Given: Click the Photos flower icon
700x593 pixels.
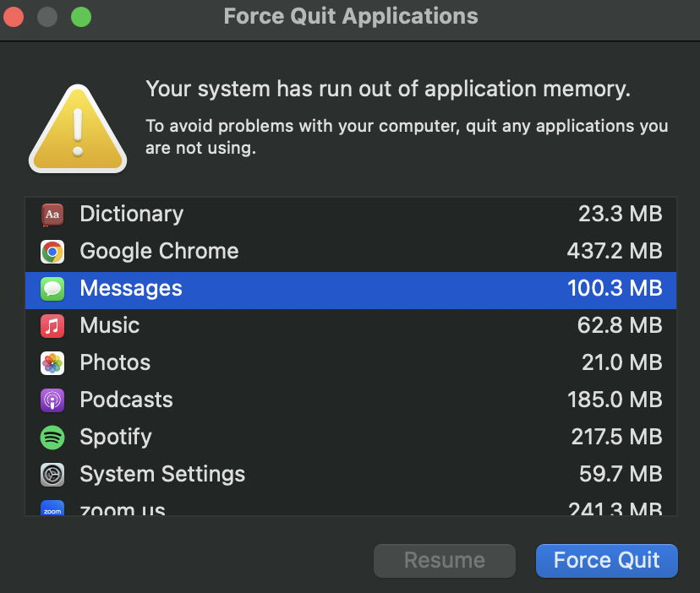Looking at the screenshot, I should coord(52,363).
